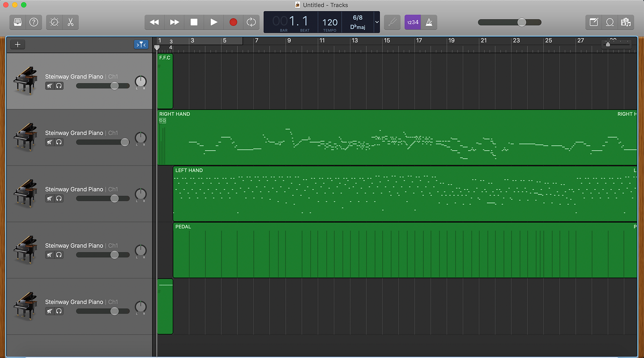This screenshot has width=644, height=358.
Task: Open the D♭maj key signature menu
Action: 357,27
